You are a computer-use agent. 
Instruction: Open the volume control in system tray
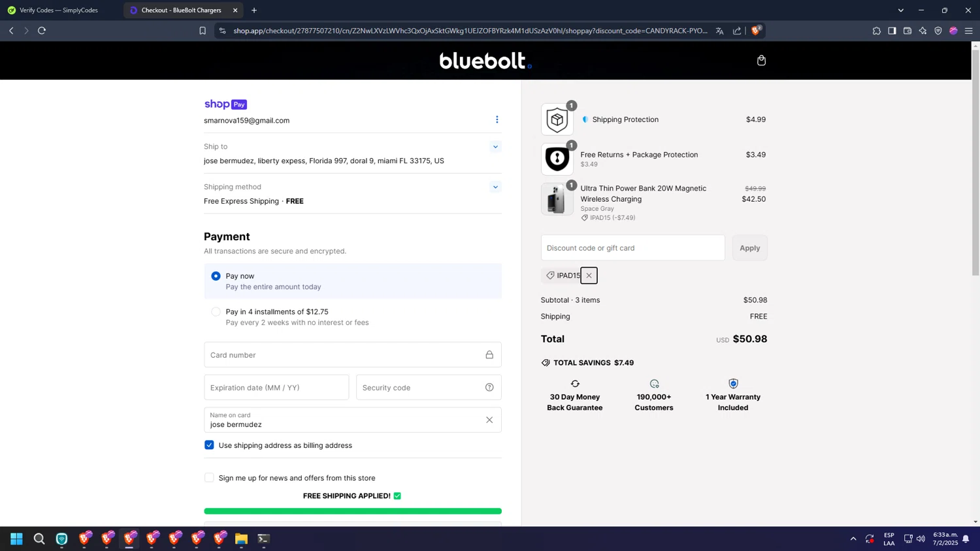click(x=921, y=539)
